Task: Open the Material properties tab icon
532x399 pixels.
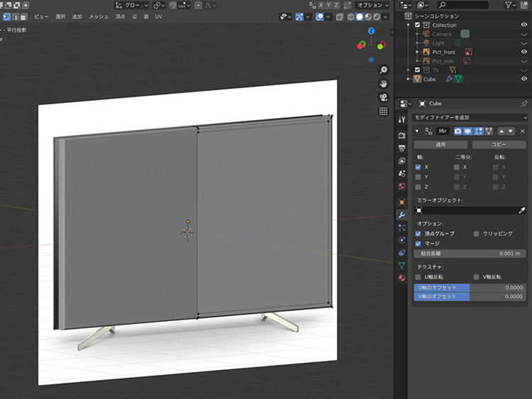Action: tap(401, 278)
